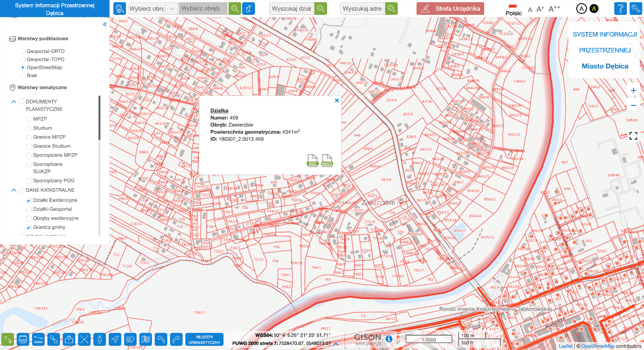The image size is (644, 350).
Task: Click the person figure tool icon
Action: 99,339
